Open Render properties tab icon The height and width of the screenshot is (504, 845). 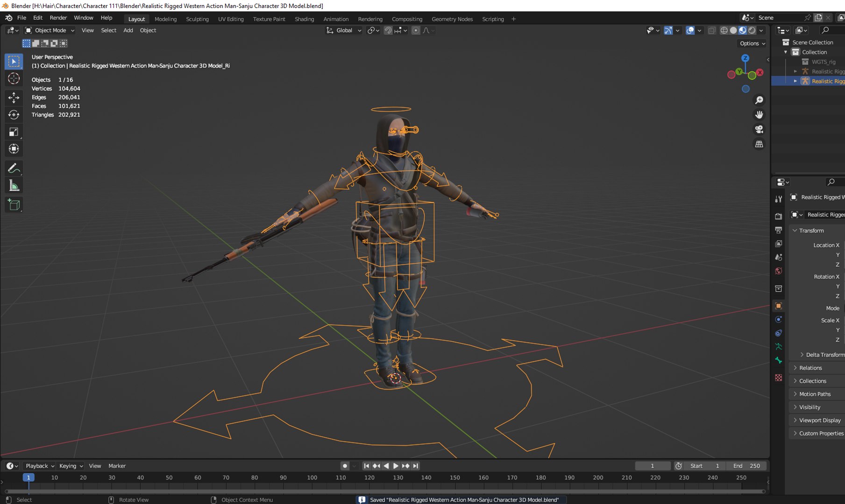click(x=778, y=216)
